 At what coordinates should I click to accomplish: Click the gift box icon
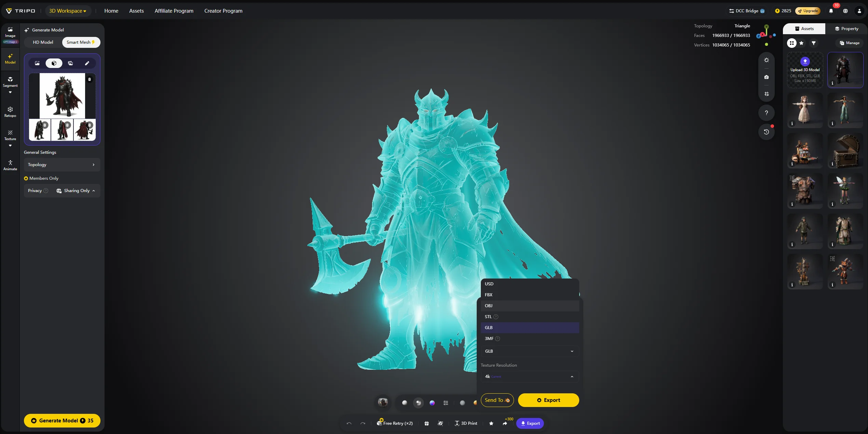tap(427, 423)
